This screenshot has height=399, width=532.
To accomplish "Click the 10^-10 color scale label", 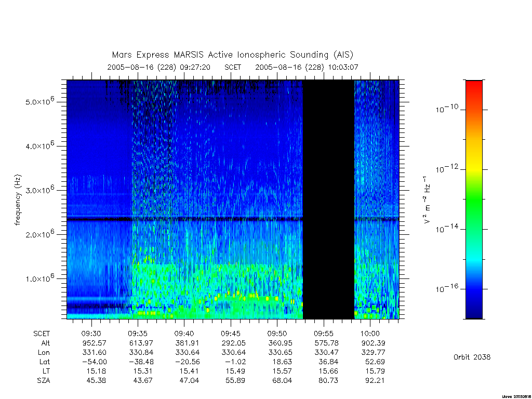I will click(x=447, y=109).
